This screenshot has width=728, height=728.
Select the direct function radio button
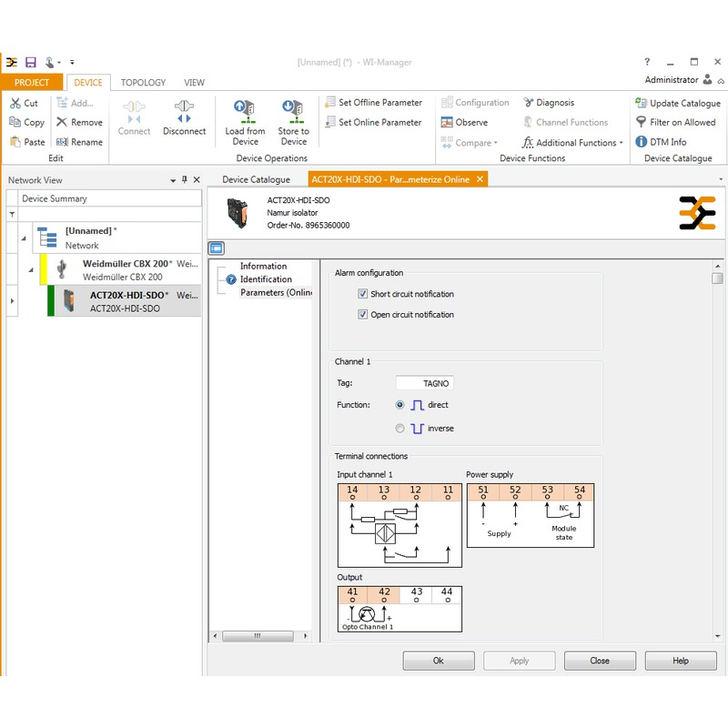tap(399, 405)
